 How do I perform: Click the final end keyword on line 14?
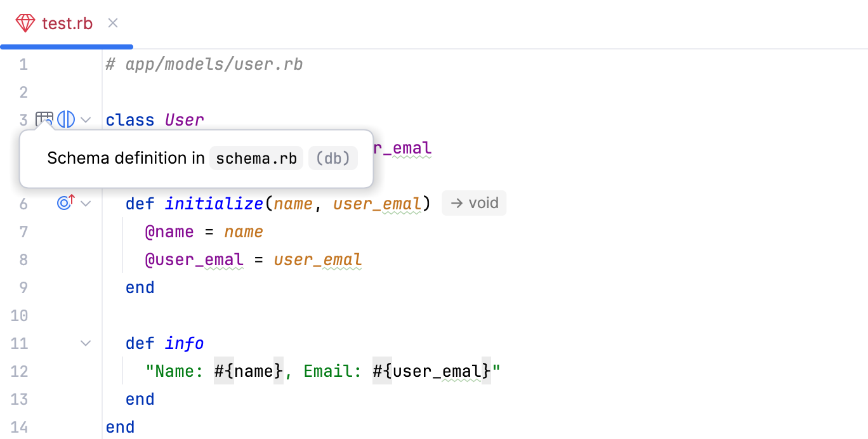pos(120,427)
